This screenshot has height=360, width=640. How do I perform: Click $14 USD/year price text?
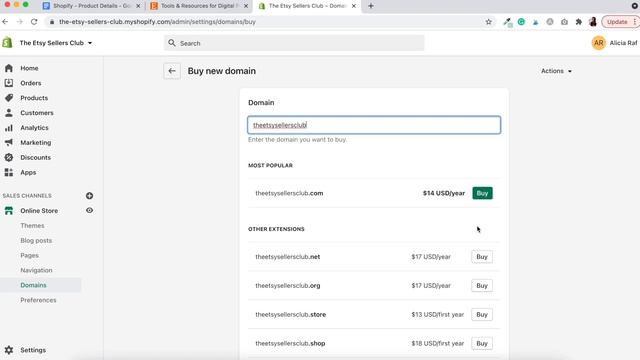coord(444,193)
